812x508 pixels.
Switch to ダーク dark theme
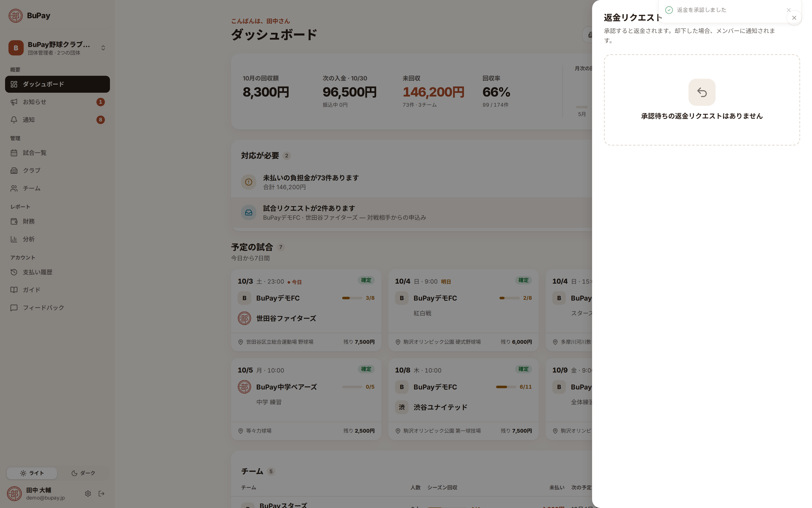pos(83,473)
